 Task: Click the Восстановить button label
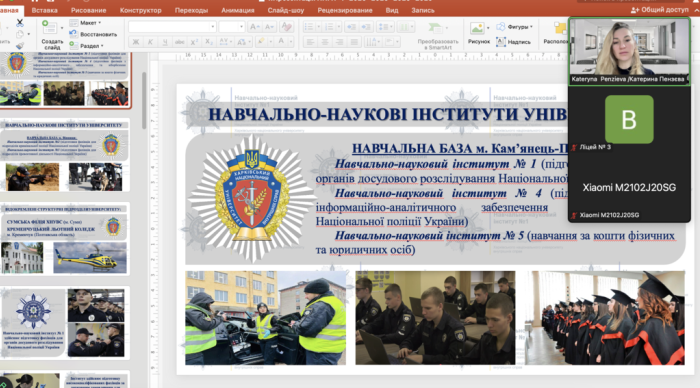[x=99, y=34]
